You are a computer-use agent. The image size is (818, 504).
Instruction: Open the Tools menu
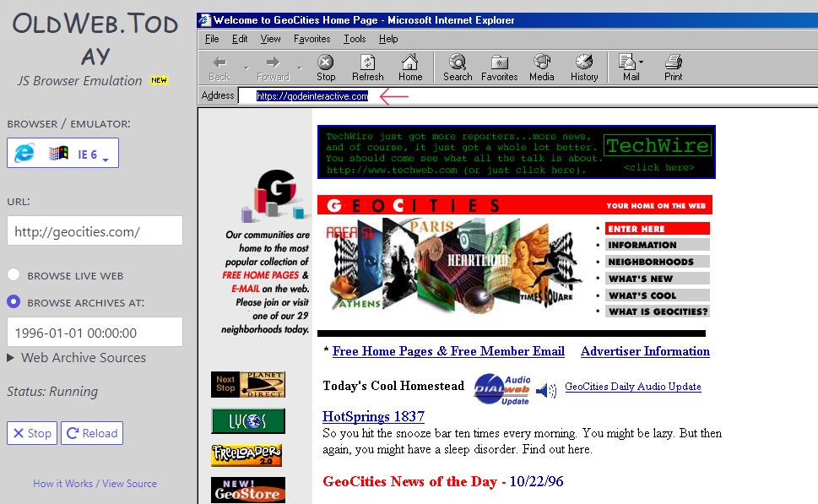tap(355, 39)
